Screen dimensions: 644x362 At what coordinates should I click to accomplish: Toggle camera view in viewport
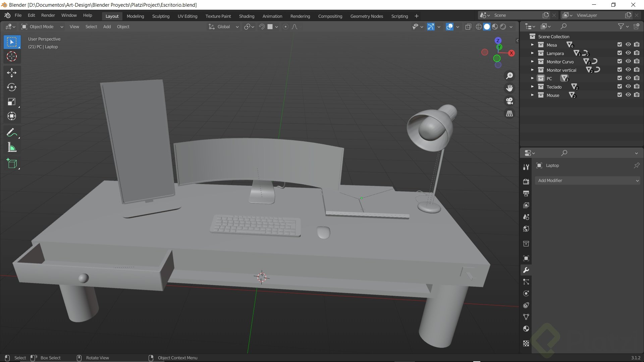pyautogui.click(x=509, y=101)
